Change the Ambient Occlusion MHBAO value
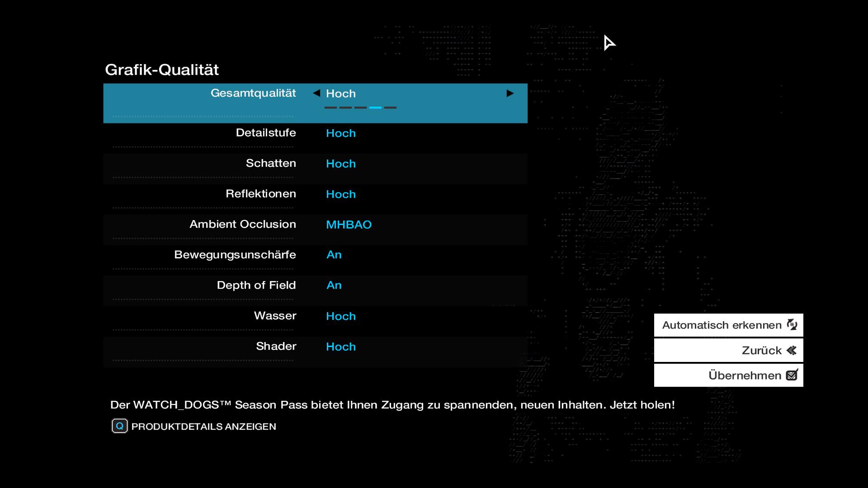The height and width of the screenshot is (488, 868). click(x=349, y=225)
